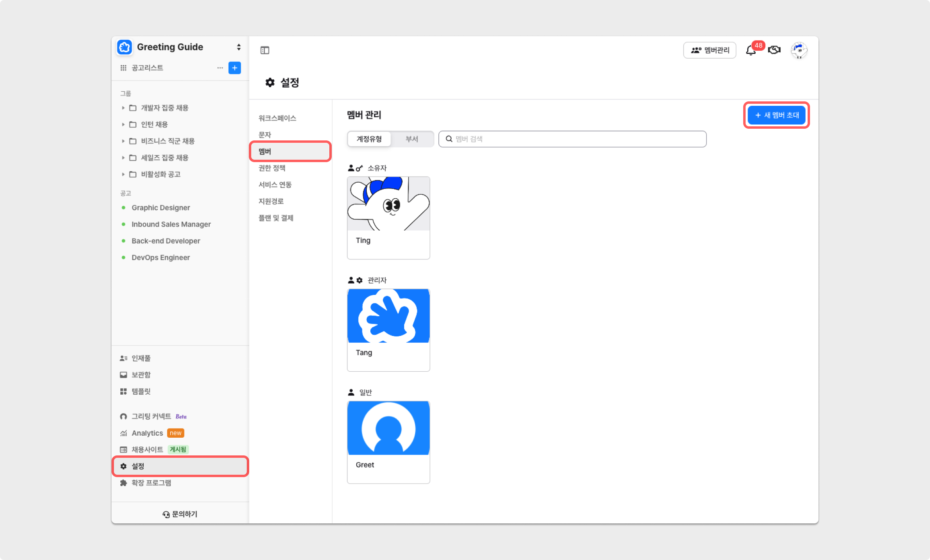Click the 멤버 검색 search field
The image size is (930, 560).
coord(572,139)
